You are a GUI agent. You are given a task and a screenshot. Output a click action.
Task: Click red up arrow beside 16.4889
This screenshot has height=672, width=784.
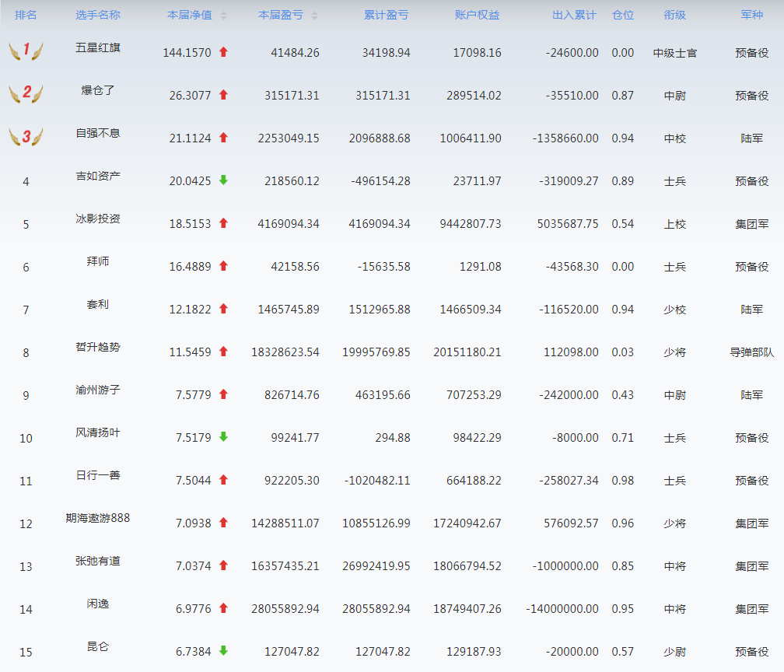pos(223,266)
